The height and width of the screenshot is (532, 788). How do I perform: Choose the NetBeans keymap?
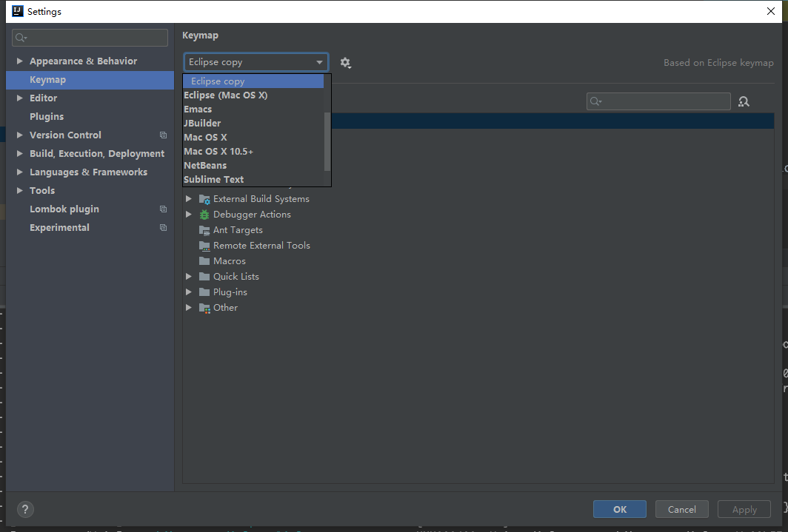point(253,166)
